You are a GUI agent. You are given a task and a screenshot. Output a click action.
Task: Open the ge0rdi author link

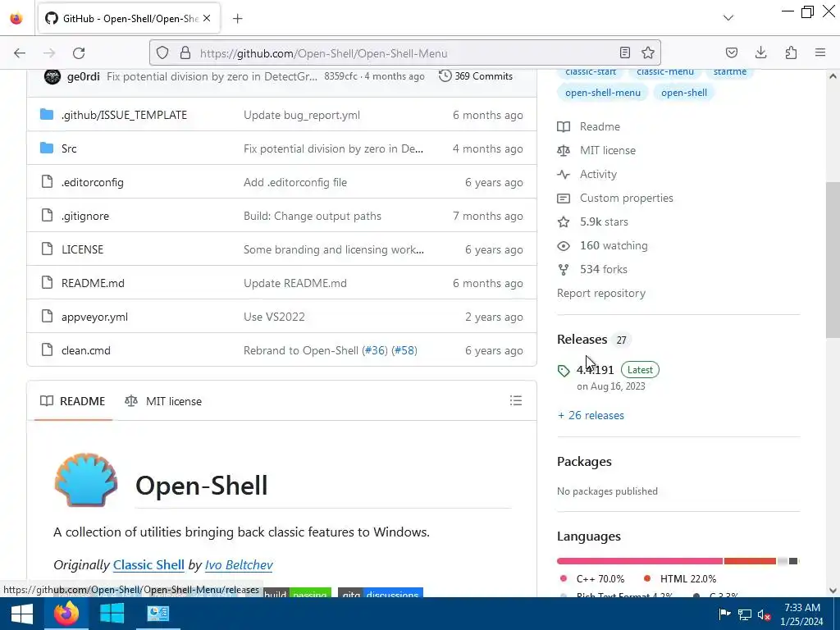coord(84,76)
